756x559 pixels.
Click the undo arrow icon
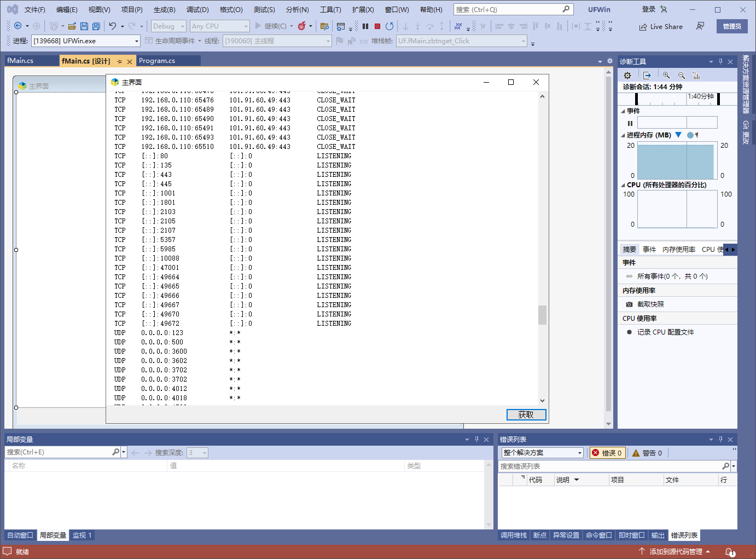[113, 26]
